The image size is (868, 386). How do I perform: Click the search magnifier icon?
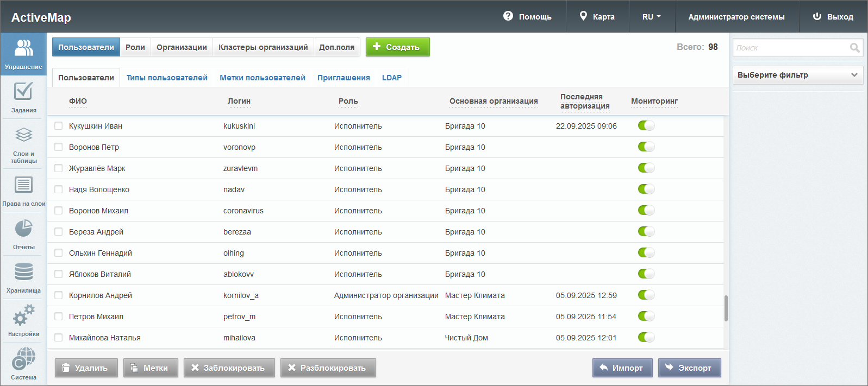tap(854, 48)
